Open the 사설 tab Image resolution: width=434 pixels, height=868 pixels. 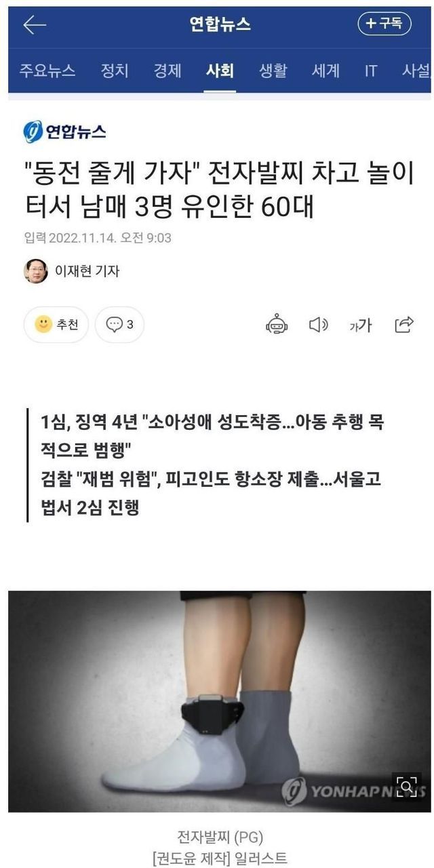[x=416, y=71]
